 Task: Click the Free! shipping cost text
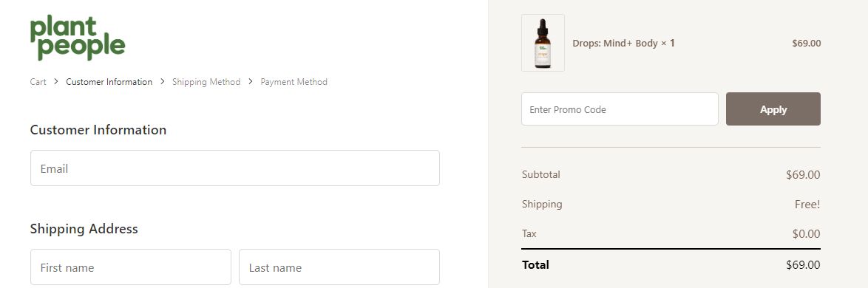[x=807, y=205]
